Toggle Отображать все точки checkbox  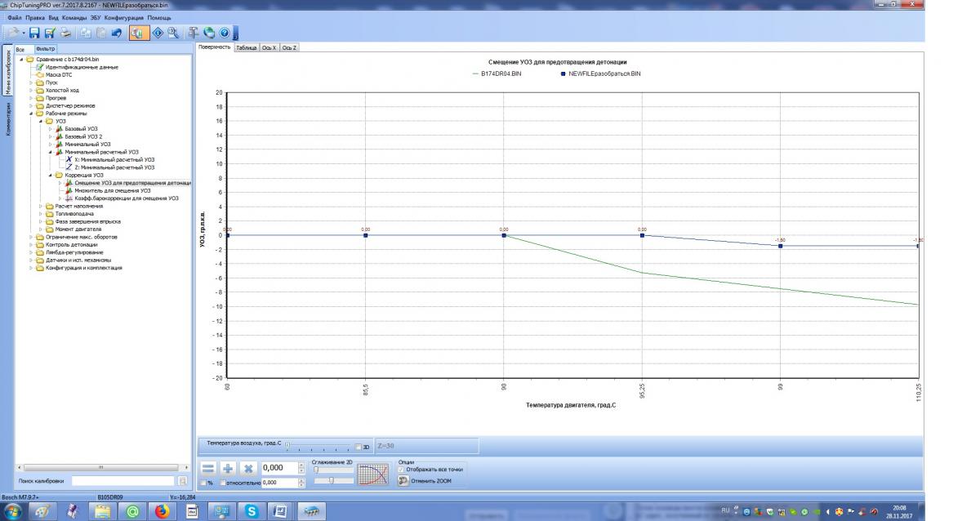(x=401, y=469)
